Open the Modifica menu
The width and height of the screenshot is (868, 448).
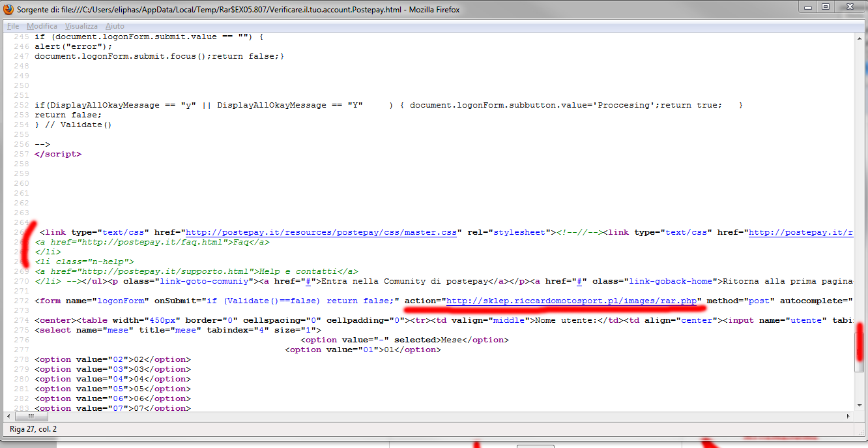(42, 26)
